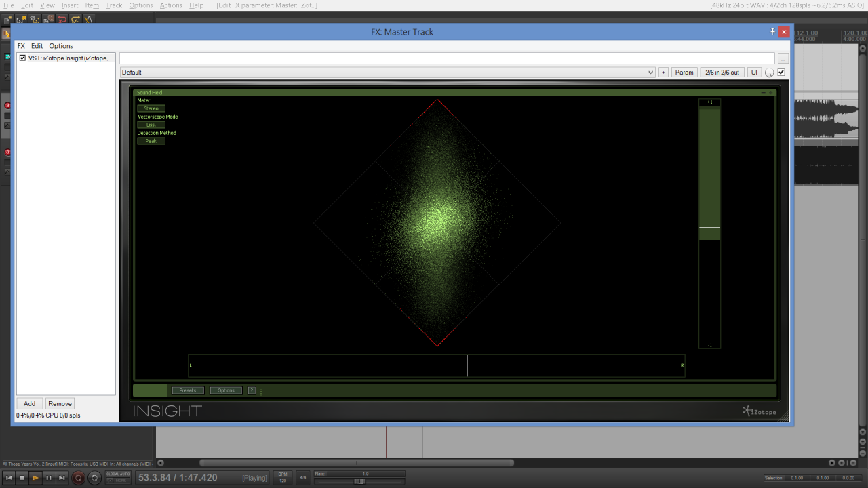The height and width of the screenshot is (488, 868).
Task: Open the iZotope Insight help question mark
Action: coord(252,390)
